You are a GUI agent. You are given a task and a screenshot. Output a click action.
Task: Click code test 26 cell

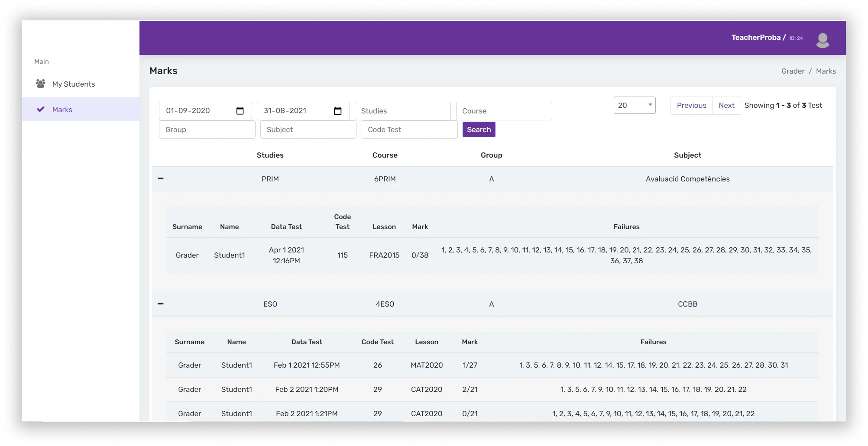tap(377, 365)
